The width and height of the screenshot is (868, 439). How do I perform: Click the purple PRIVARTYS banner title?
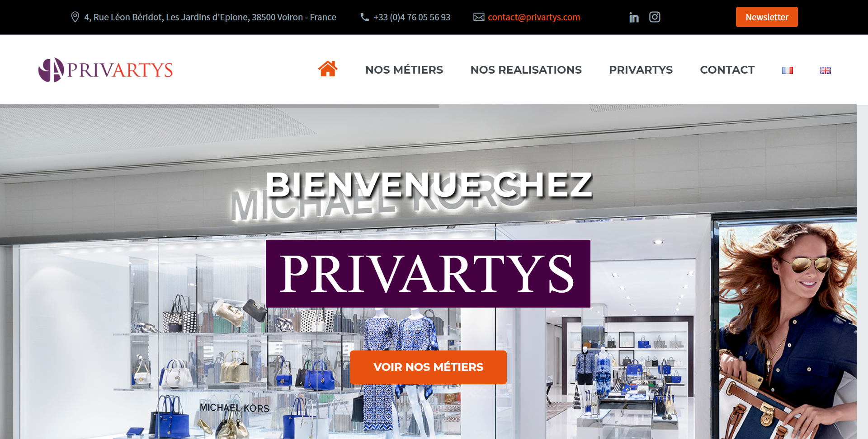pyautogui.click(x=428, y=274)
